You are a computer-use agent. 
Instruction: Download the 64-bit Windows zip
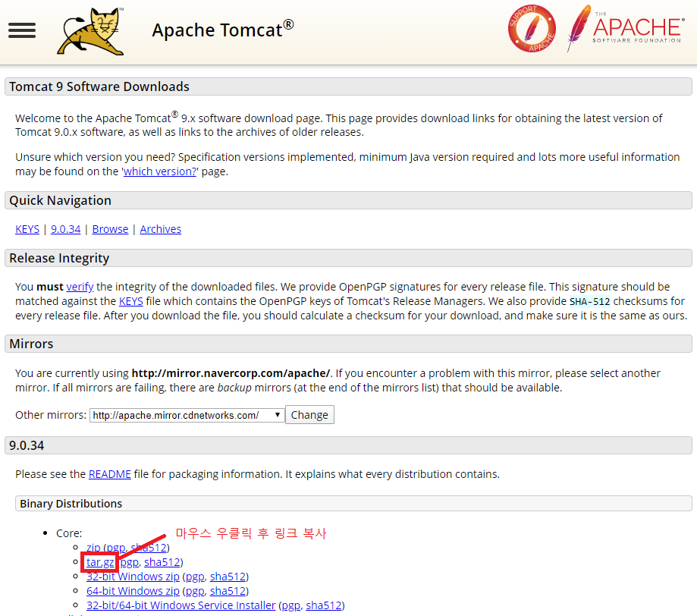coord(133,591)
